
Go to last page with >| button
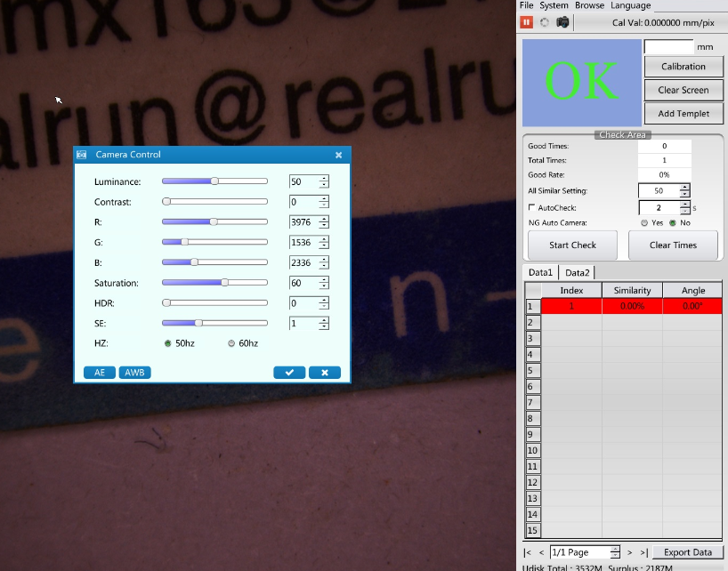tap(644, 552)
